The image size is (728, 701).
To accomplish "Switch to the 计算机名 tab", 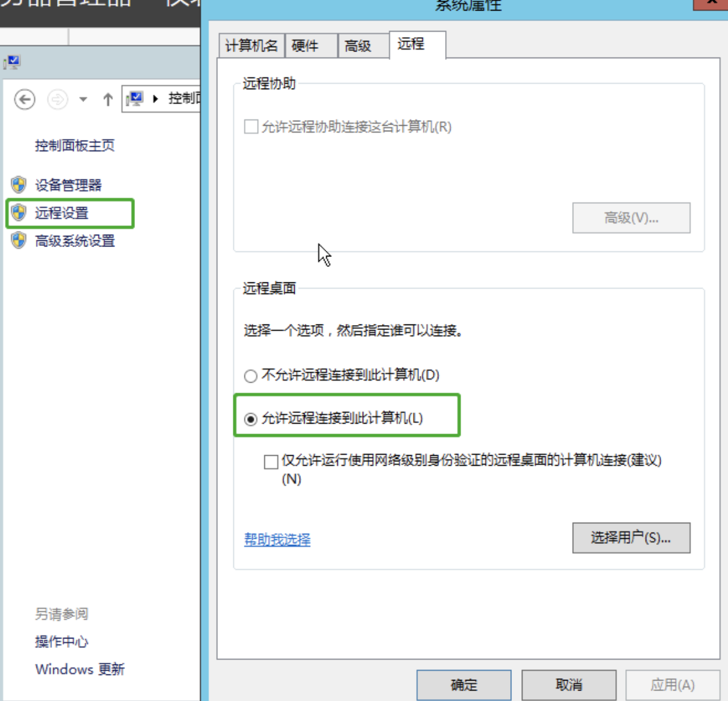I will [251, 46].
